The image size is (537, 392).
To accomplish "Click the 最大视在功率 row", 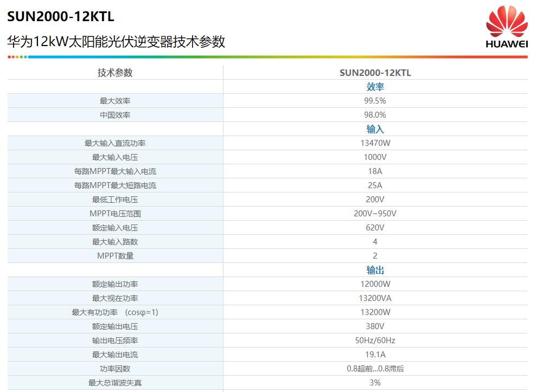I will tap(114, 298).
